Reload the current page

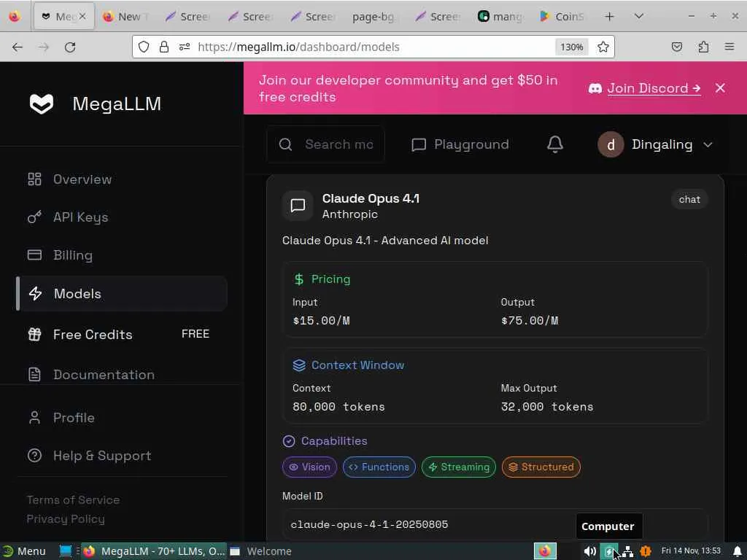[70, 47]
